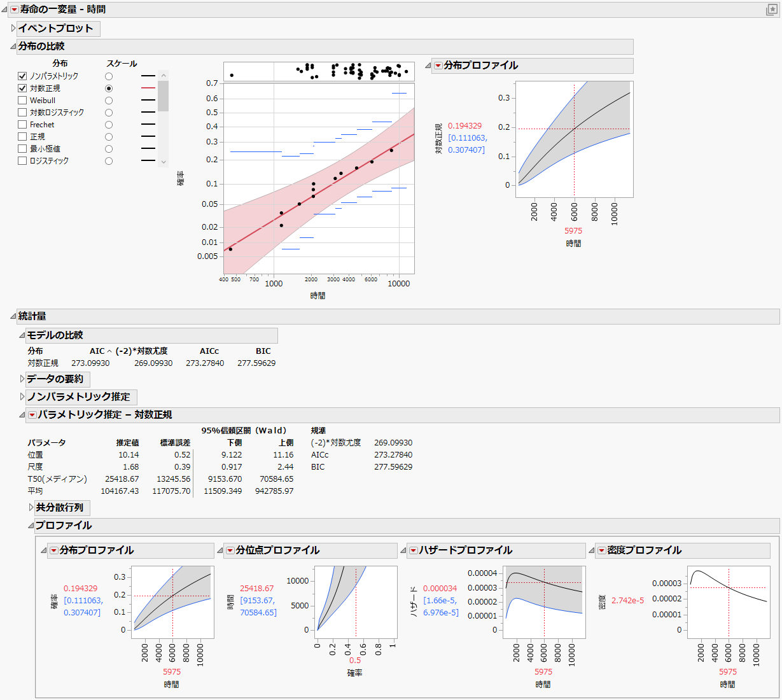Enable the Weibull distribution checkbox
The height and width of the screenshot is (700, 782).
21,100
